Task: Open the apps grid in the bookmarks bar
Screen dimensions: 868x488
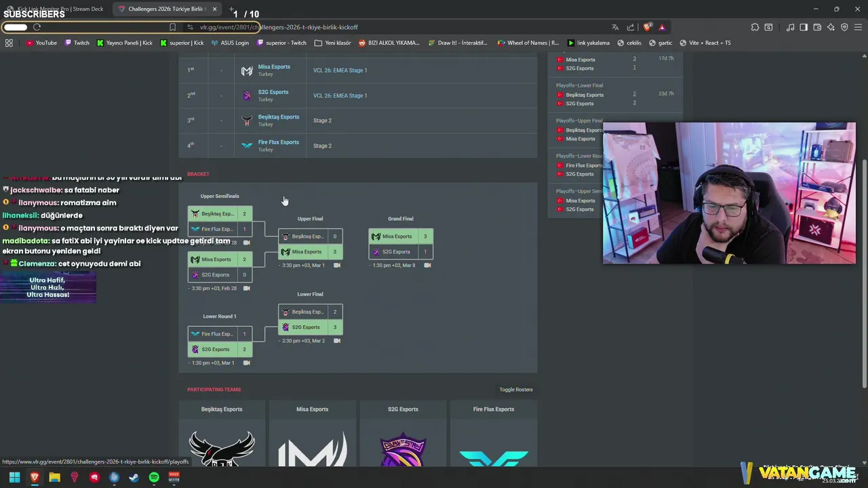Action: 9,43
